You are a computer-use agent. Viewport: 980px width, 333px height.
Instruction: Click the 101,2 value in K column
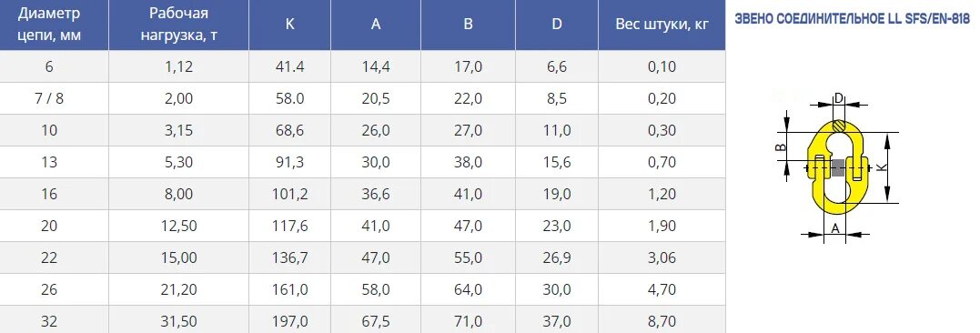tap(290, 195)
